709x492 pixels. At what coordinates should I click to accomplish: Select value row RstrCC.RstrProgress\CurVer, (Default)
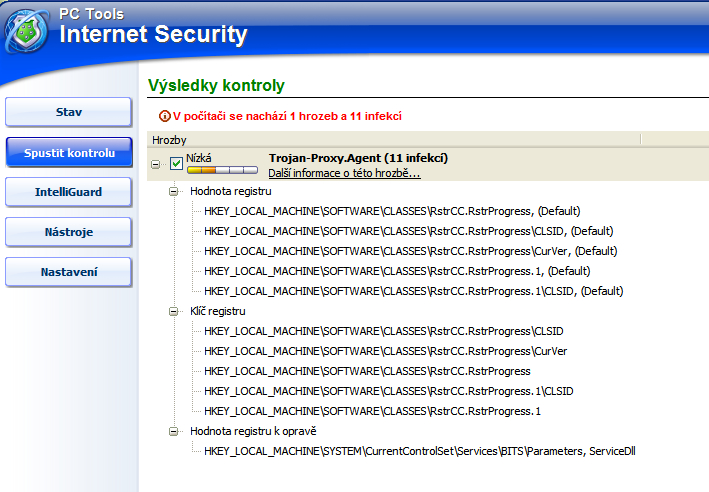click(x=411, y=251)
